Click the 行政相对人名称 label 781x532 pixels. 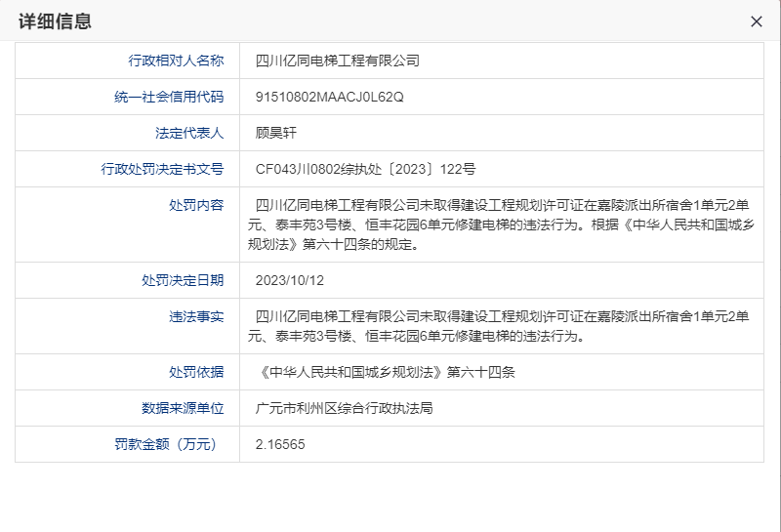176,61
